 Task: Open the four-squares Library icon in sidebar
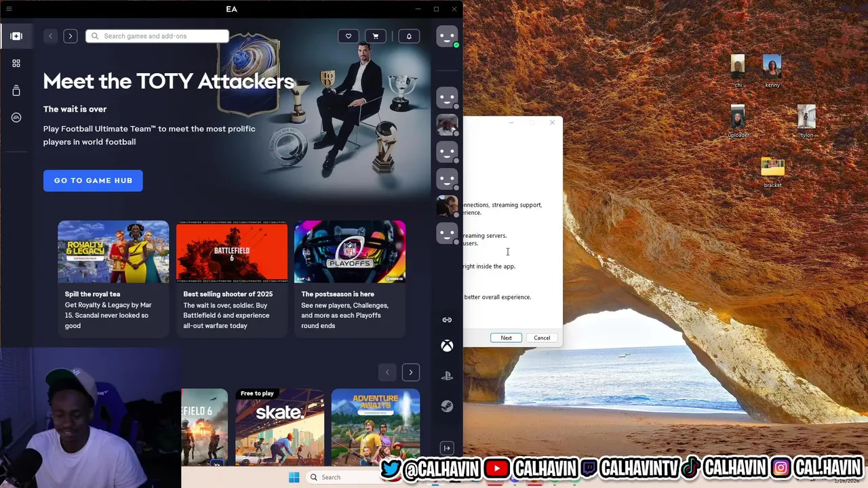[x=16, y=63]
